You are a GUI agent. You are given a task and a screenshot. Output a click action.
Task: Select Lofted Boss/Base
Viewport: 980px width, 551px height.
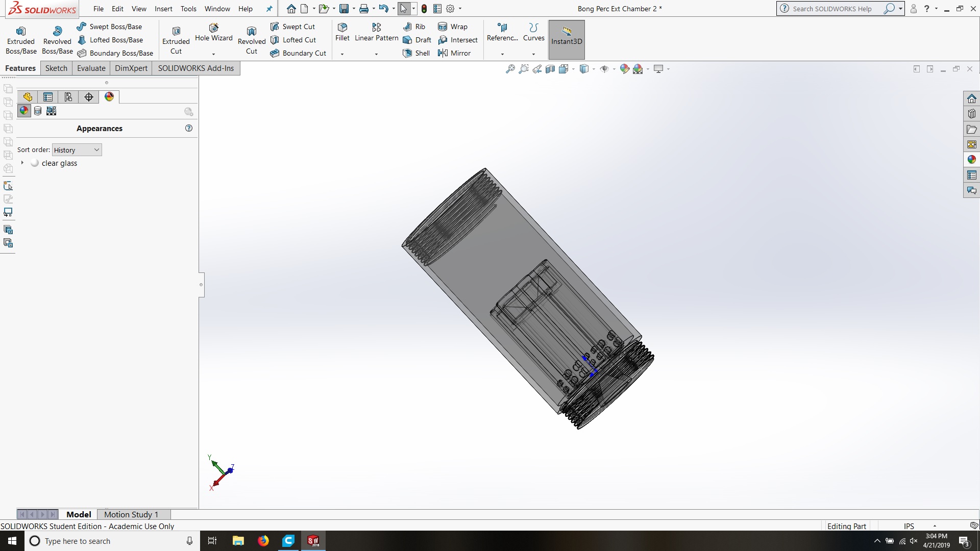[x=110, y=40]
